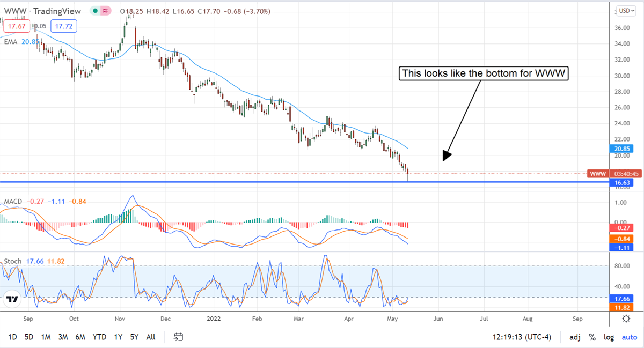Toggle percent scale mode

point(592,337)
